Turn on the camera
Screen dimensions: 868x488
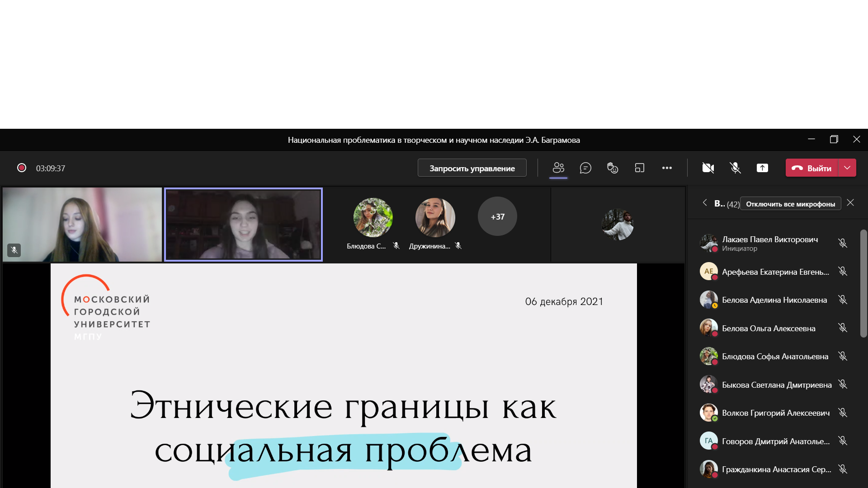708,168
